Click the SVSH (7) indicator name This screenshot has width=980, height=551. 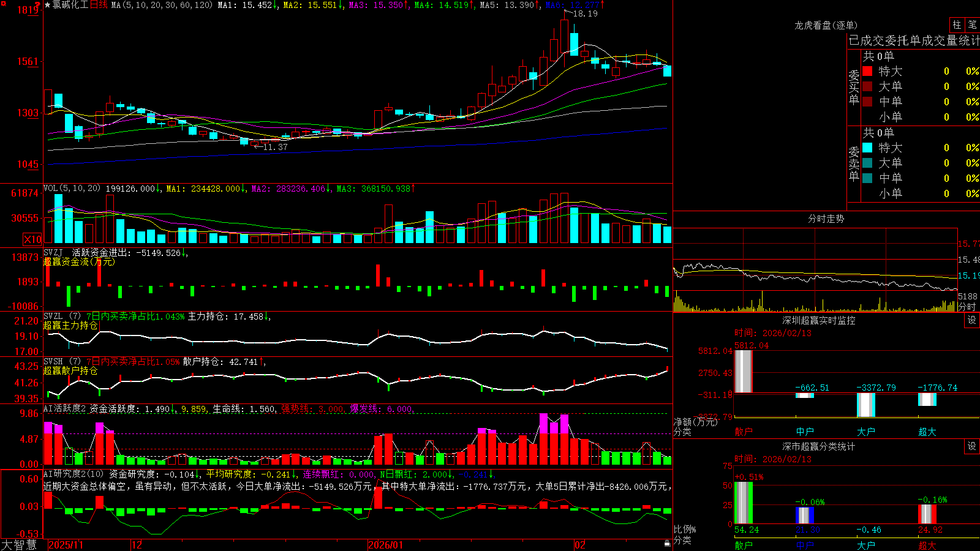[x=62, y=362]
